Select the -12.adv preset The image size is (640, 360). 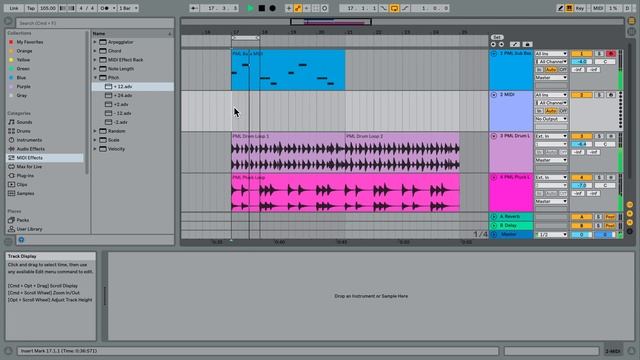tap(122, 113)
